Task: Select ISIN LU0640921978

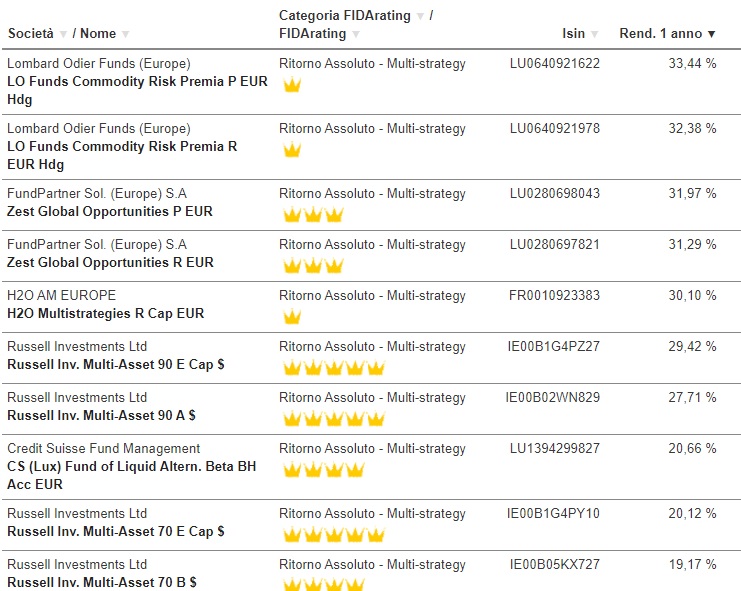Action: click(554, 128)
